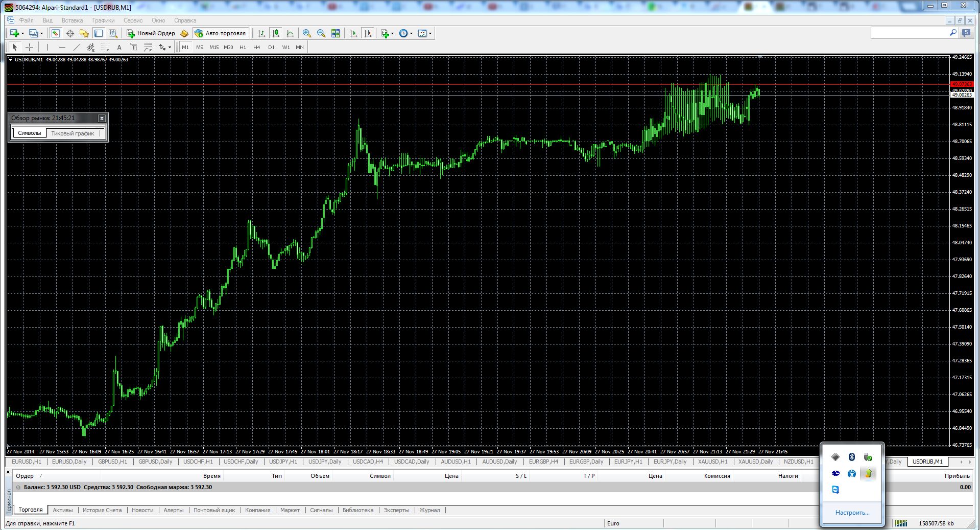This screenshot has width=980, height=530.
Task: Set timeframe to W1
Action: [x=286, y=47]
